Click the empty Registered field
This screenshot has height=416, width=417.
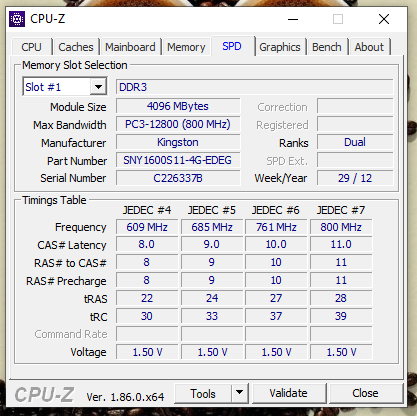coord(355,124)
